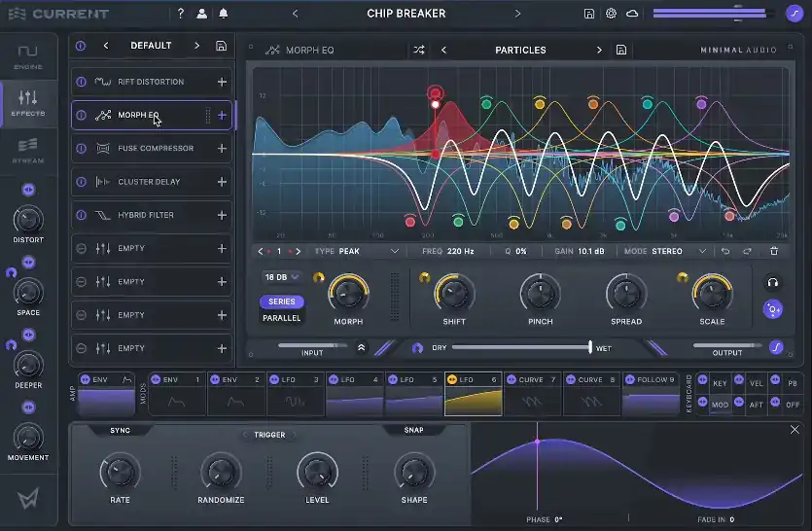Open the help question mark icon
Screen dimensions: 812x531
[x=180, y=14]
